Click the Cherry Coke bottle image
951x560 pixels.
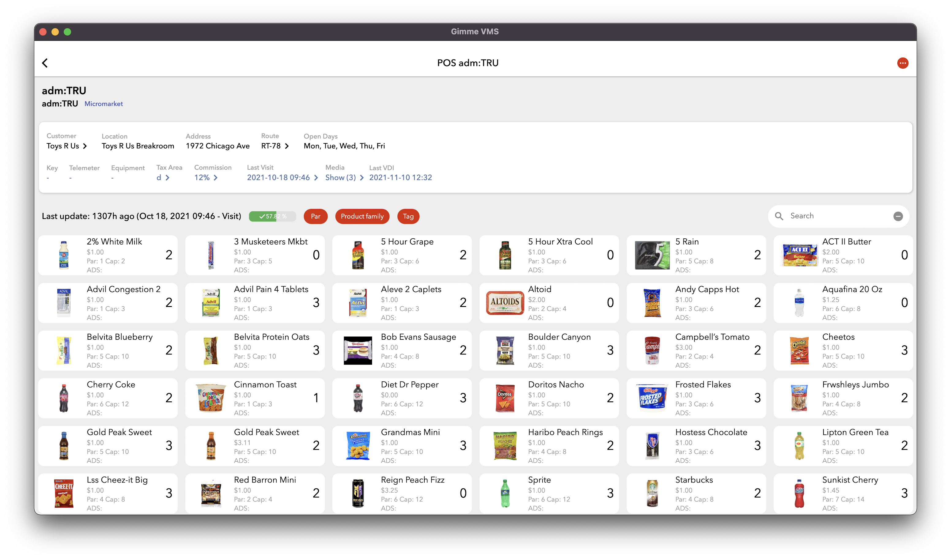64,398
